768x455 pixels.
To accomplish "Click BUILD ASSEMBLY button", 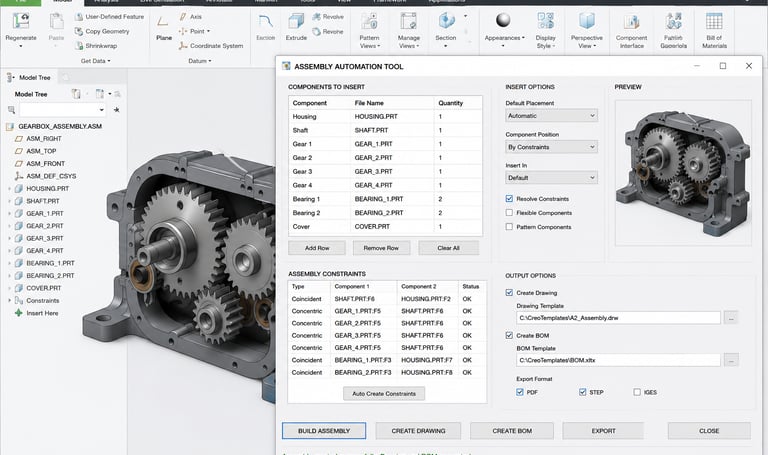I will 324,431.
